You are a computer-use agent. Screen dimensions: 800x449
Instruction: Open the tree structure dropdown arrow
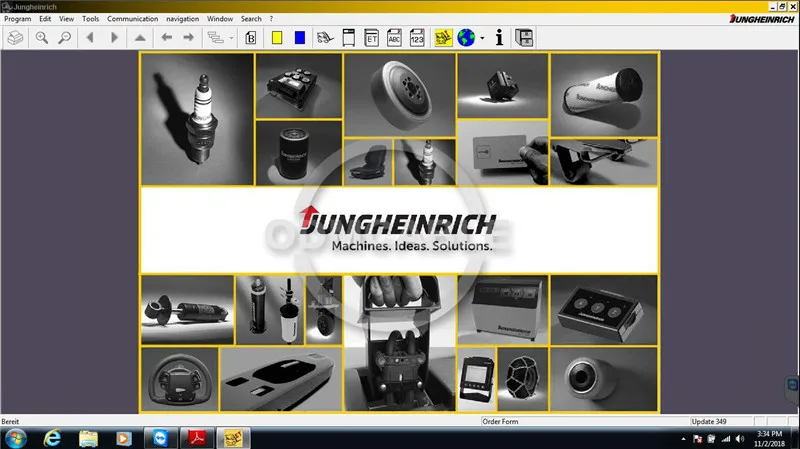pos(231,38)
